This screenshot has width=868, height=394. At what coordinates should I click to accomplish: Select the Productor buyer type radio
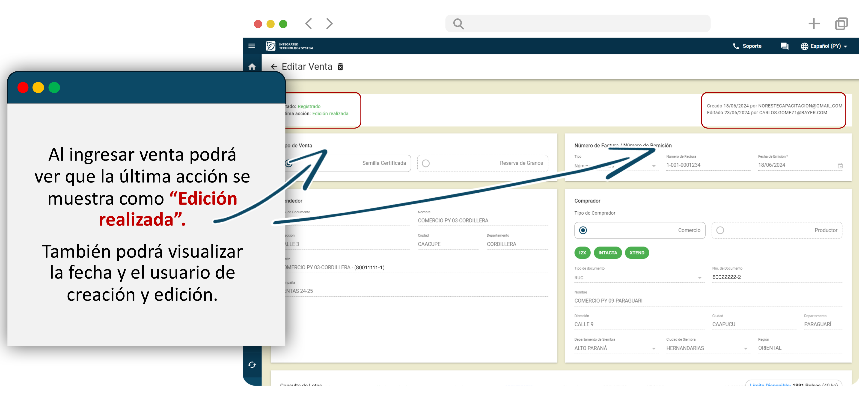point(720,230)
